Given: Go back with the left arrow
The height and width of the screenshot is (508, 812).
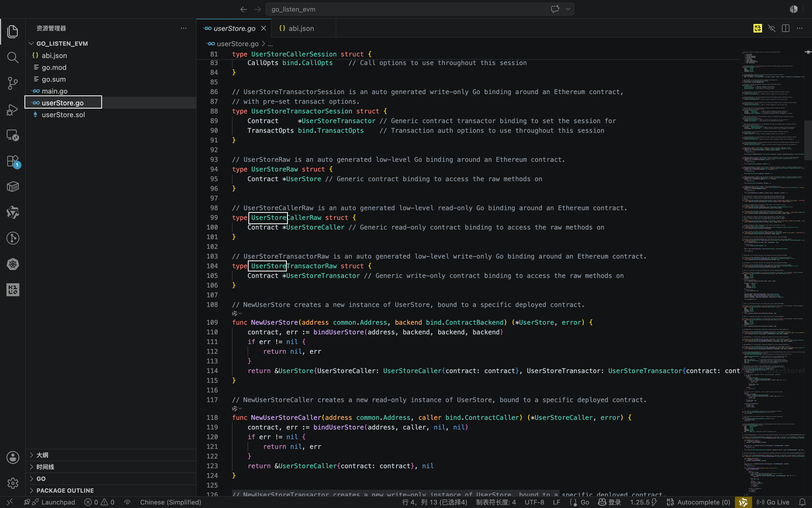Looking at the screenshot, I should click(x=244, y=9).
